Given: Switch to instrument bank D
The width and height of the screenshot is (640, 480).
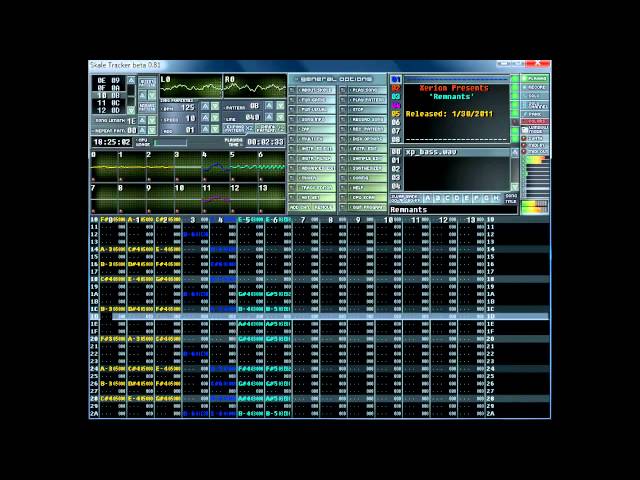Looking at the screenshot, I should tap(457, 198).
